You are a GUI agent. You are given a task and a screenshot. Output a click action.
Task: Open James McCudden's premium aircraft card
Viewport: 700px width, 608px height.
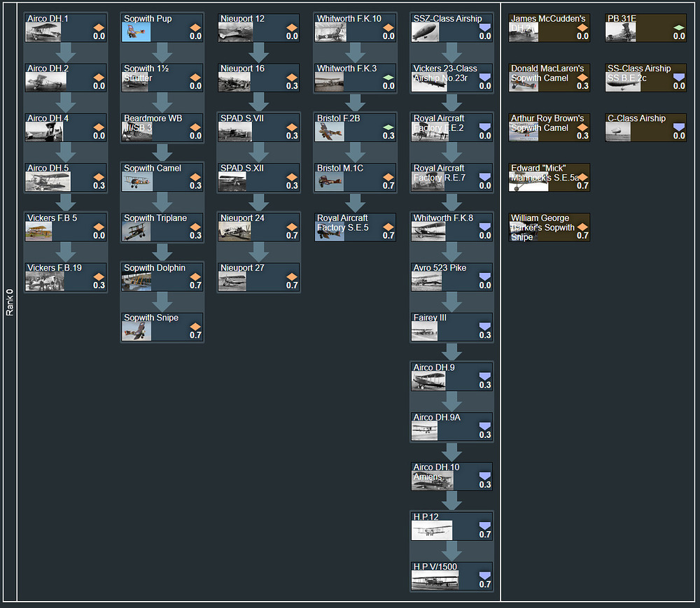click(x=549, y=27)
